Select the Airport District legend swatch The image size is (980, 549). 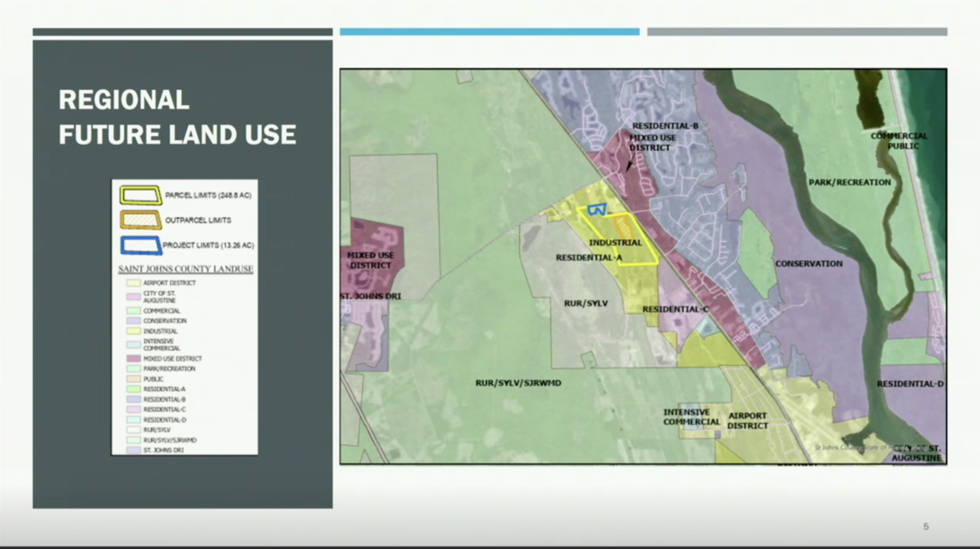click(x=134, y=283)
